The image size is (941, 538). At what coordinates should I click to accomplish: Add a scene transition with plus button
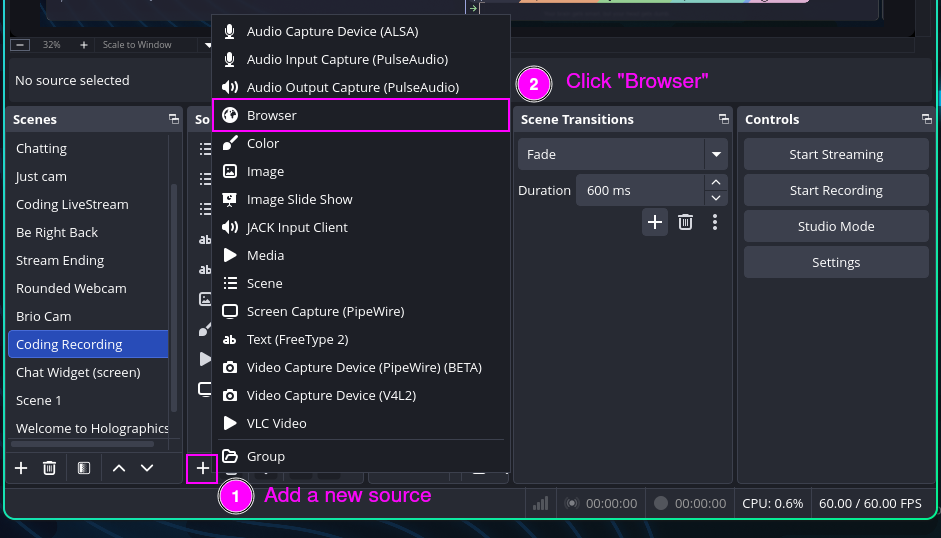[655, 222]
